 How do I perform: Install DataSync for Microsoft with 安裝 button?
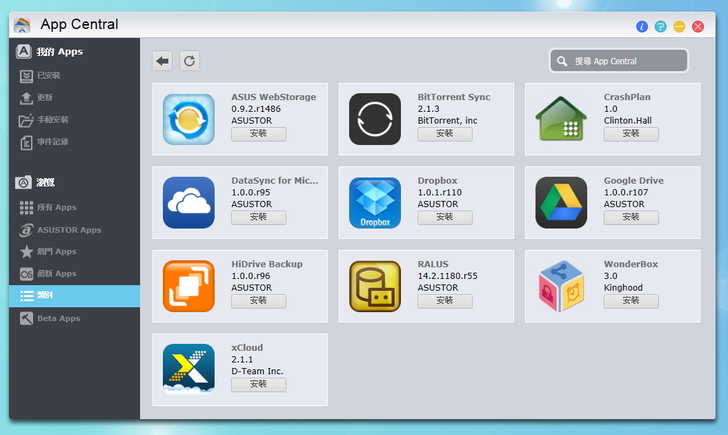coord(259,217)
